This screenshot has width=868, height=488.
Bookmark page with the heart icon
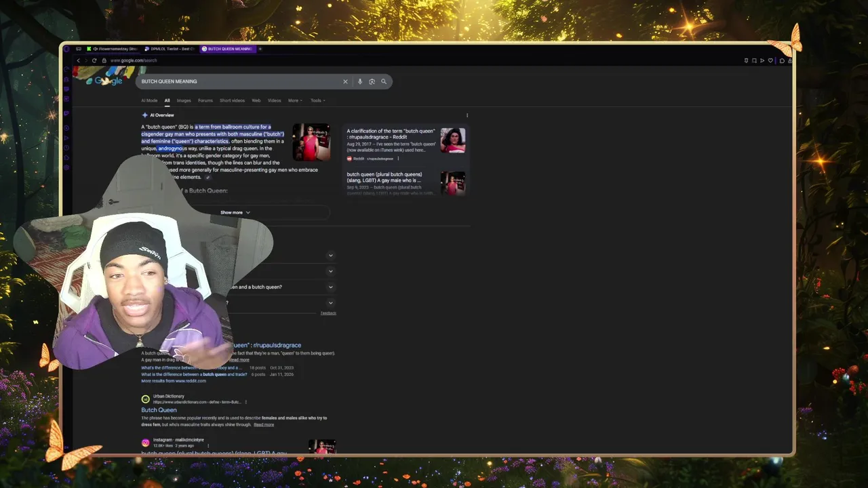770,60
